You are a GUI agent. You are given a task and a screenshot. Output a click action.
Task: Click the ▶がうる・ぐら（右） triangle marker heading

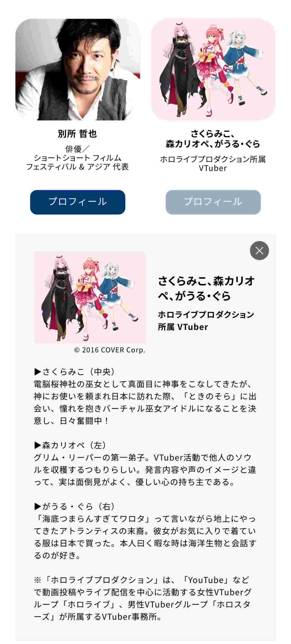[75, 506]
